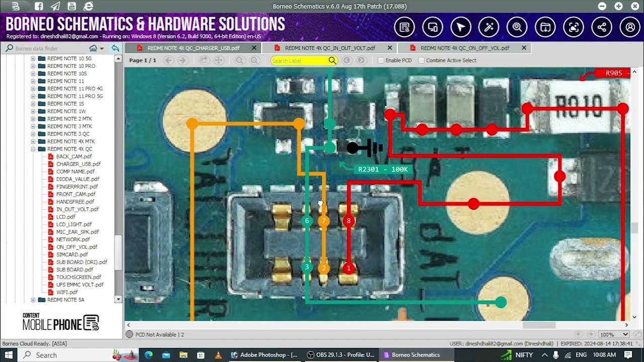Go to previous page arrow in viewer toolbar
644x362 pixels.
[x=169, y=60]
